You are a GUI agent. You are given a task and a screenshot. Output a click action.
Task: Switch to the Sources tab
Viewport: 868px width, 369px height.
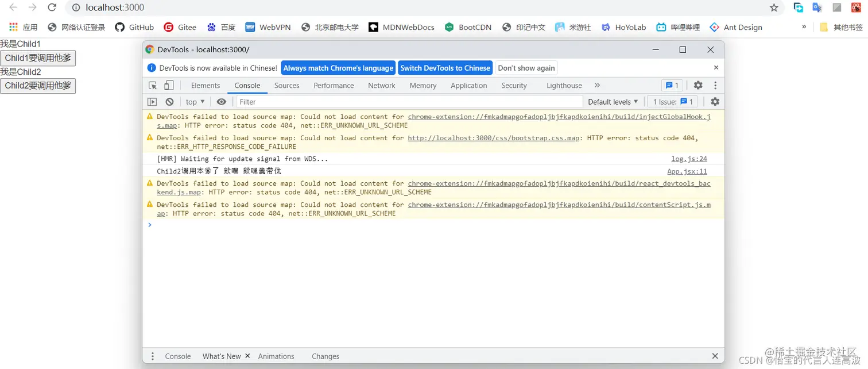click(287, 85)
